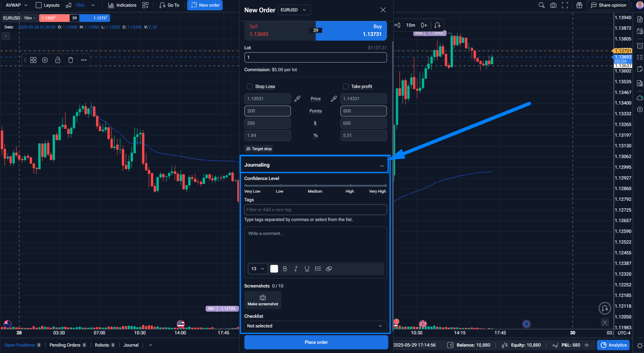Click Make screenshot button

263,300
